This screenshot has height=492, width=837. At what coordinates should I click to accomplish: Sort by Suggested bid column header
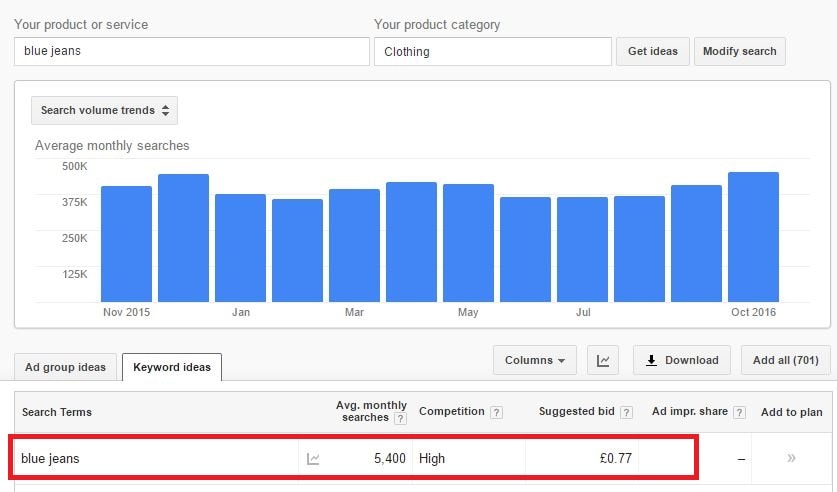coord(577,411)
